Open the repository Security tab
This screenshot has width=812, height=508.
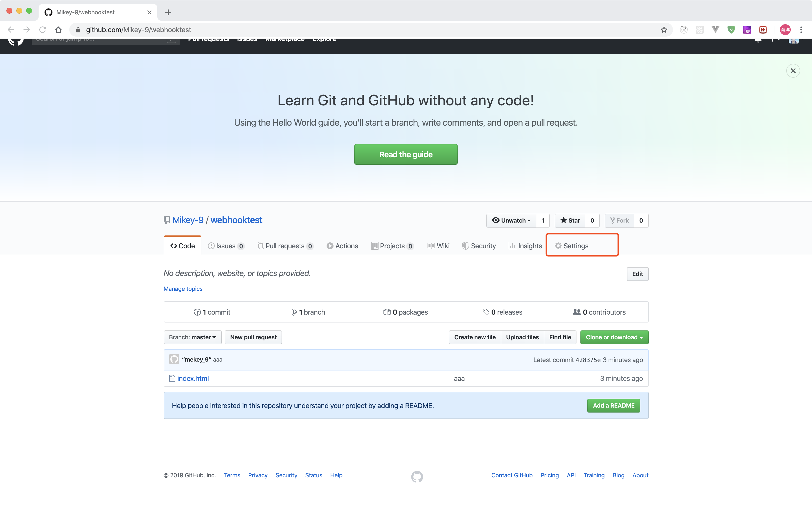[479, 246]
